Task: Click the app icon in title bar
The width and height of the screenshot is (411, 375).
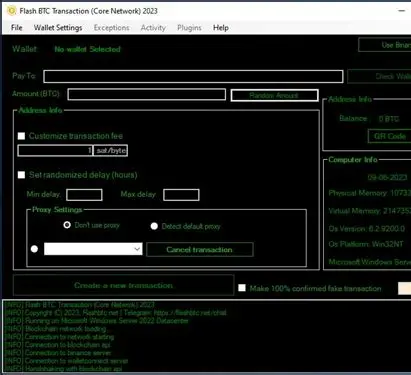Action: pyautogui.click(x=12, y=11)
